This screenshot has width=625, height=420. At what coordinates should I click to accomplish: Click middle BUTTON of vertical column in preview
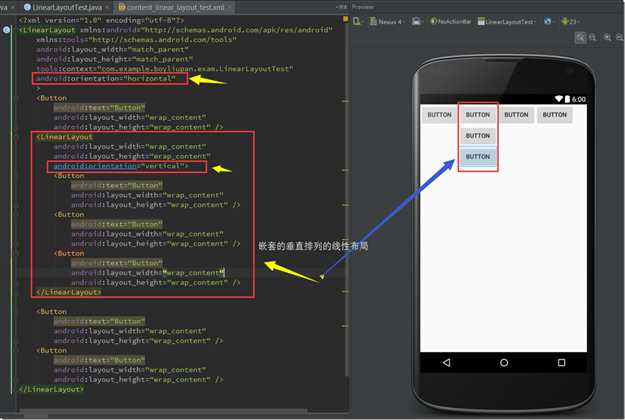tap(478, 136)
